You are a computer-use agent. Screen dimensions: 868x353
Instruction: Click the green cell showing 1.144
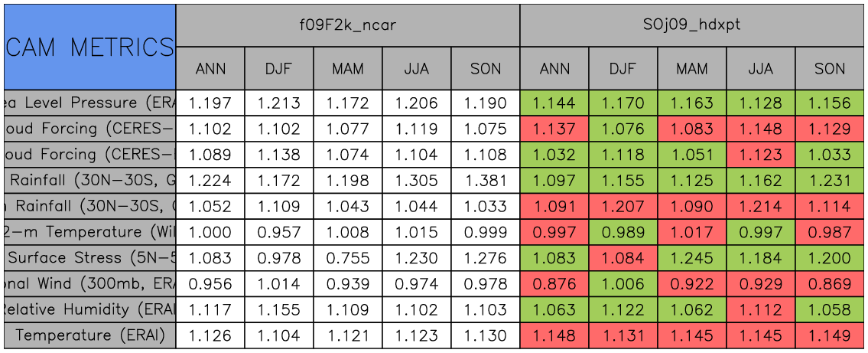click(554, 103)
